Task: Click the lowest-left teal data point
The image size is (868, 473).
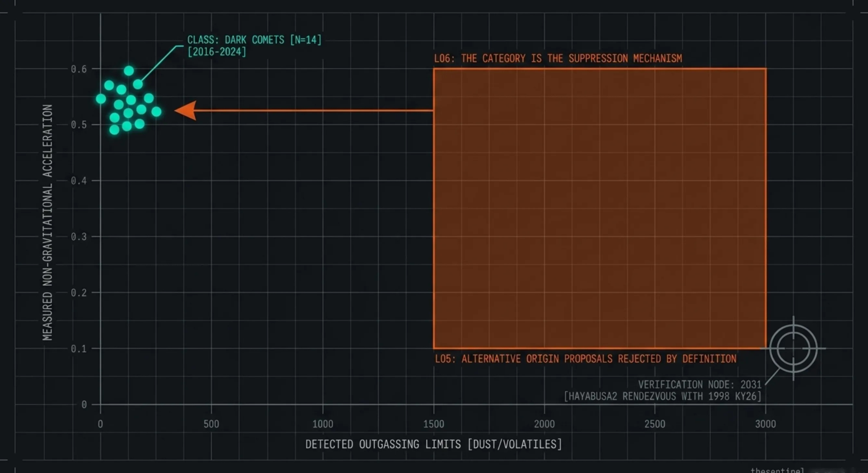Action: click(114, 130)
